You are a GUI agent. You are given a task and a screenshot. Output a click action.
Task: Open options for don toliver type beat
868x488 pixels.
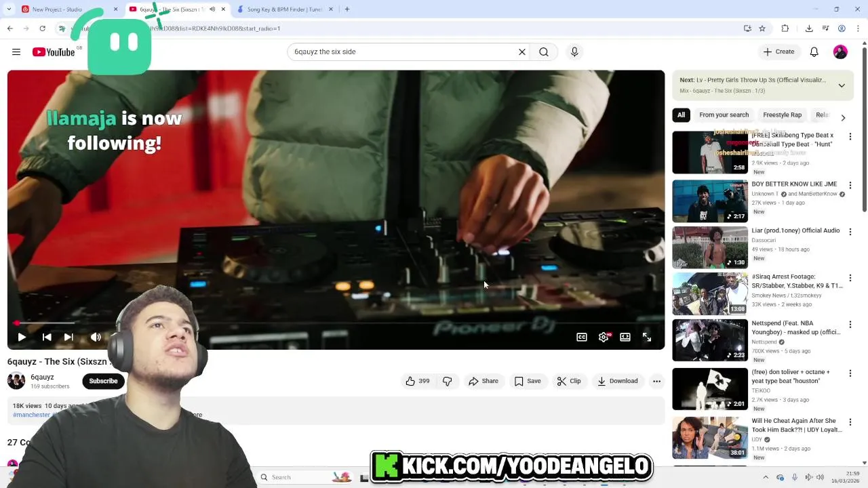850,373
